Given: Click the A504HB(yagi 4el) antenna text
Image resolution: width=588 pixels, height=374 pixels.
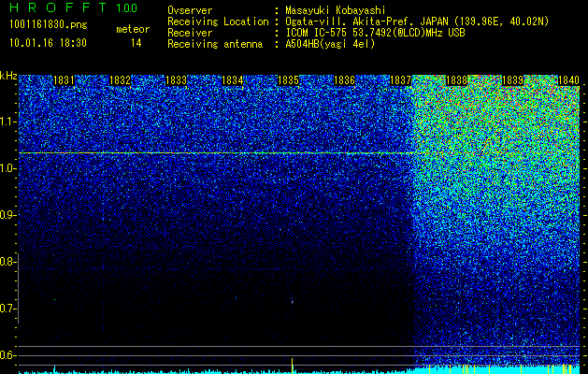Looking at the screenshot, I should click(x=330, y=44).
